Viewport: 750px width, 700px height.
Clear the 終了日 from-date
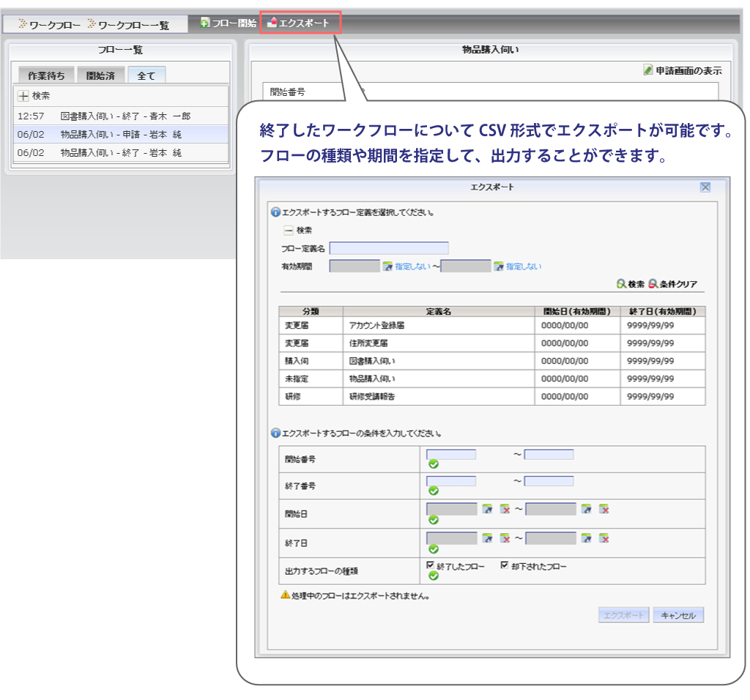pyautogui.click(x=505, y=538)
